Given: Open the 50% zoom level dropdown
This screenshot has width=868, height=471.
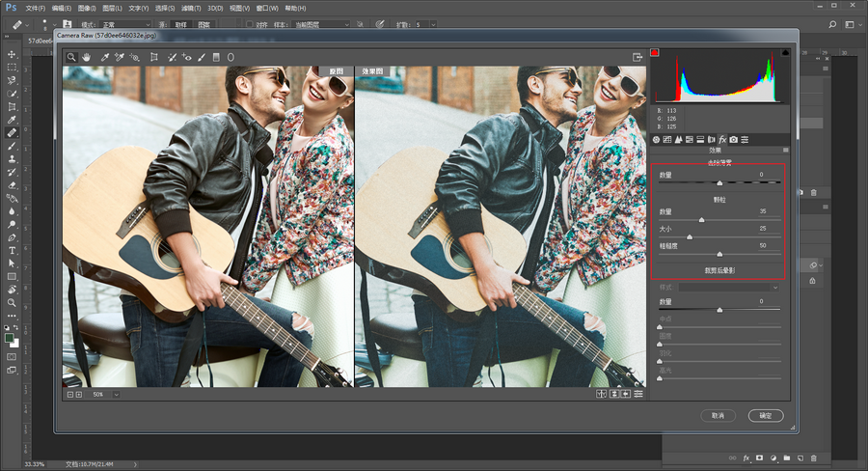Looking at the screenshot, I should coord(116,394).
